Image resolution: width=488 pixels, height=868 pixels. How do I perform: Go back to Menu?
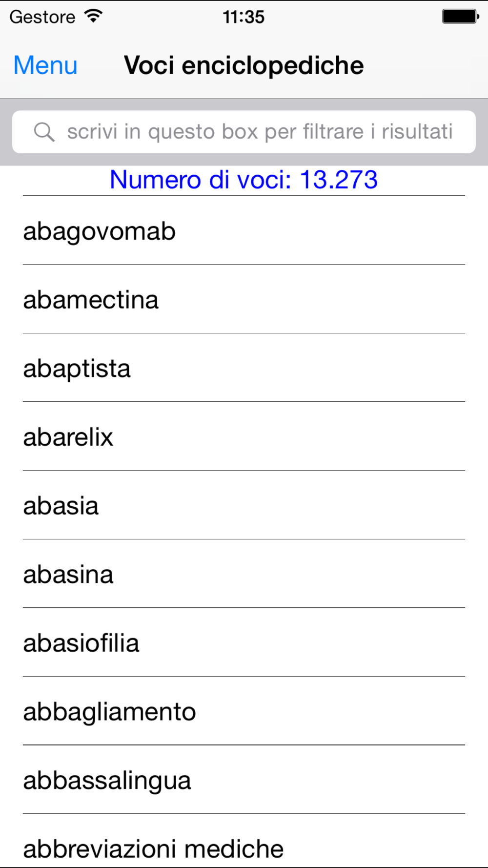45,65
